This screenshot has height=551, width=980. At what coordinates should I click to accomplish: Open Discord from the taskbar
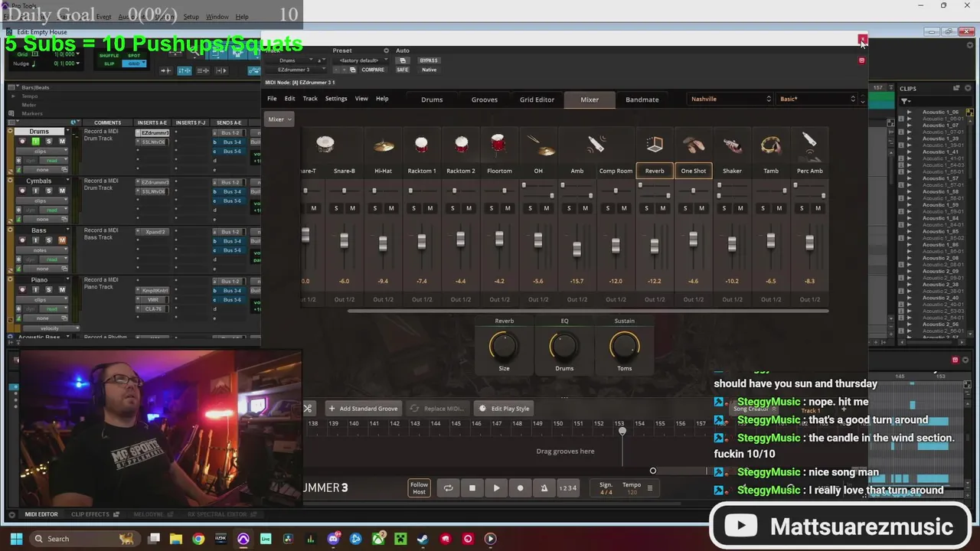(333, 539)
